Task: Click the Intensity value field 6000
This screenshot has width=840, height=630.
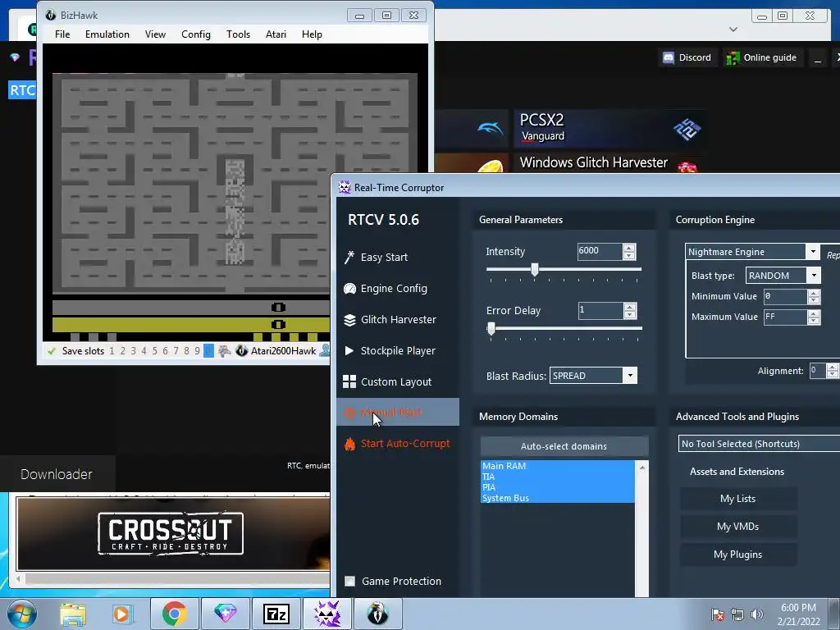Action: click(x=600, y=251)
